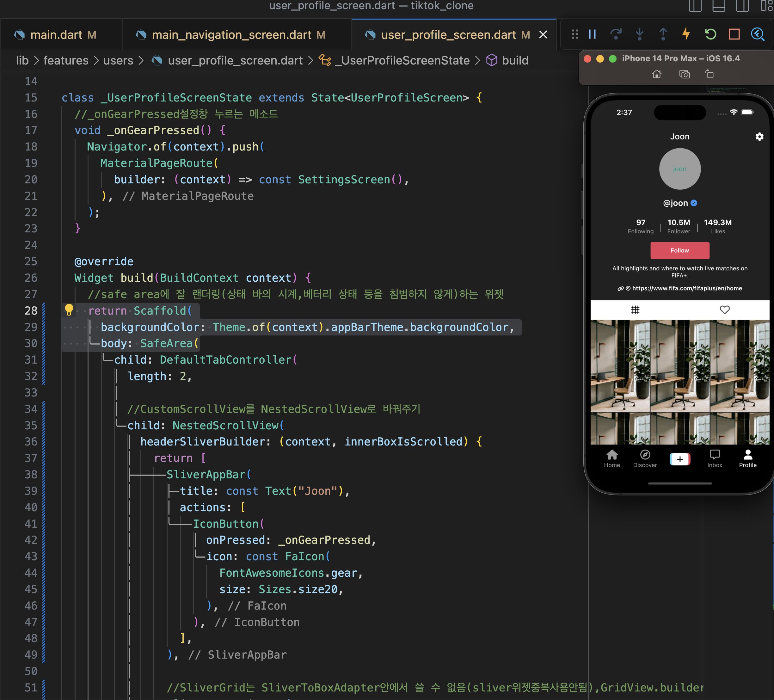Click the debug Step Into arrow
This screenshot has height=700, width=774.
pyautogui.click(x=640, y=34)
